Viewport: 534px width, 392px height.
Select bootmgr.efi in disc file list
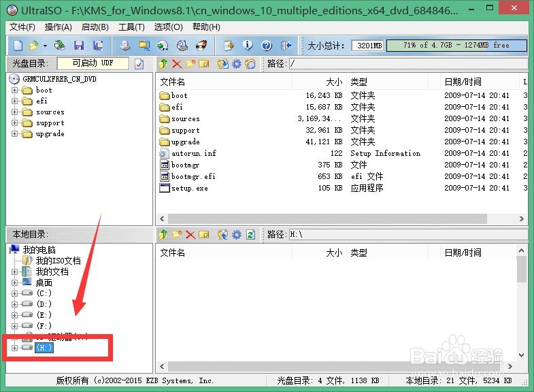[x=193, y=176]
